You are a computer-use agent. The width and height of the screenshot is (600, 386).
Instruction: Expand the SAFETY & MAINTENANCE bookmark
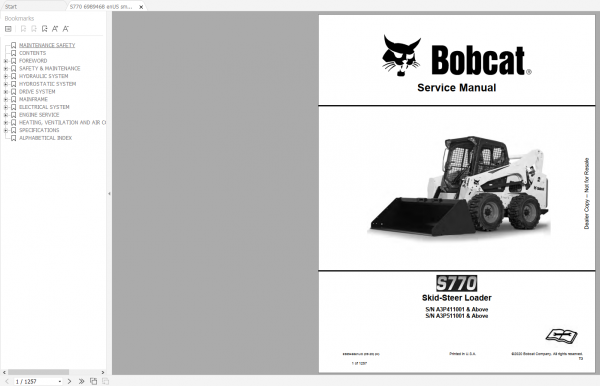click(x=6, y=68)
